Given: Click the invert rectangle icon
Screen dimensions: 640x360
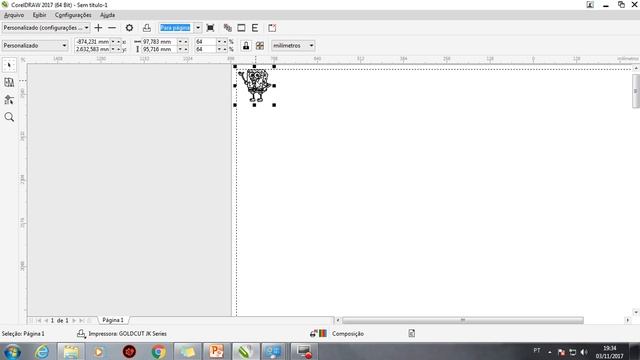Looking at the screenshot, I should point(241,28).
